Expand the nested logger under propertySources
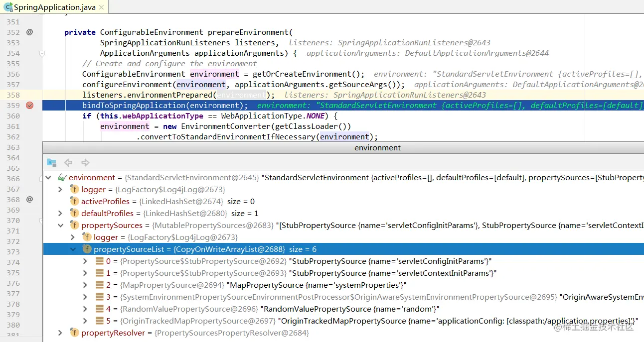Image resolution: width=644 pixels, height=342 pixels. 73,237
